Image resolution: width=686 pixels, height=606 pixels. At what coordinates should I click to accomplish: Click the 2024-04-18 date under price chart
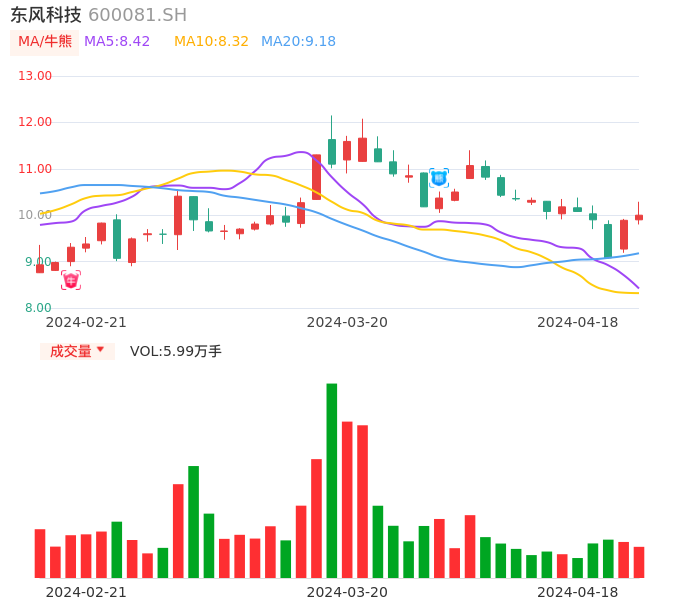578,322
